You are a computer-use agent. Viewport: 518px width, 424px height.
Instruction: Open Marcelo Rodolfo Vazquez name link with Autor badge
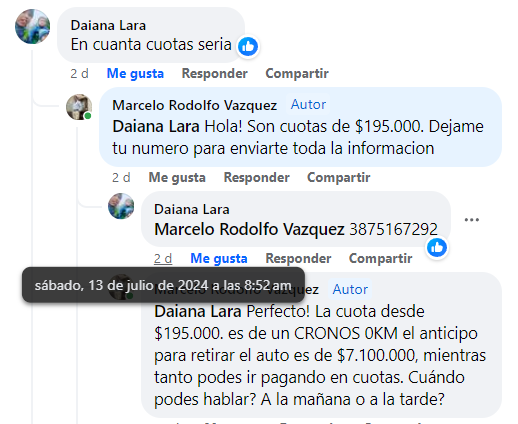(195, 105)
